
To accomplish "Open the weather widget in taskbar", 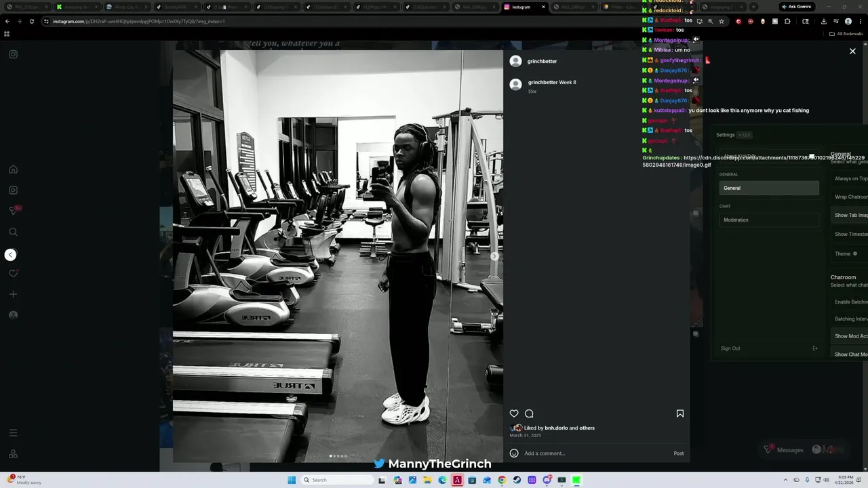I will click(x=25, y=480).
